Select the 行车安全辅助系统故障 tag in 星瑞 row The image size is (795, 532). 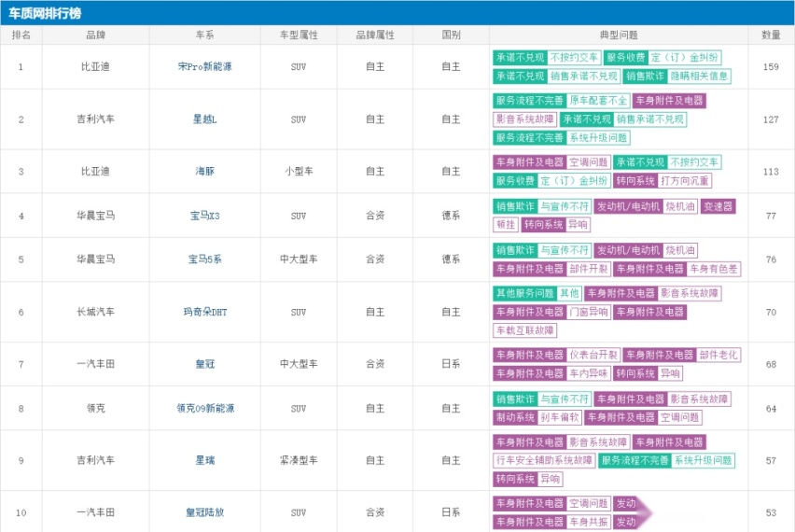pos(544,460)
